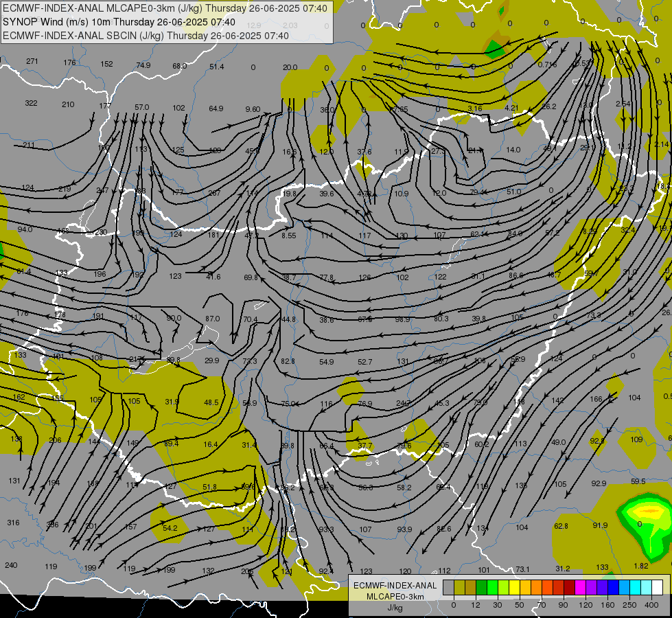Select the SYNOP Wind 10m header line

pos(119,22)
